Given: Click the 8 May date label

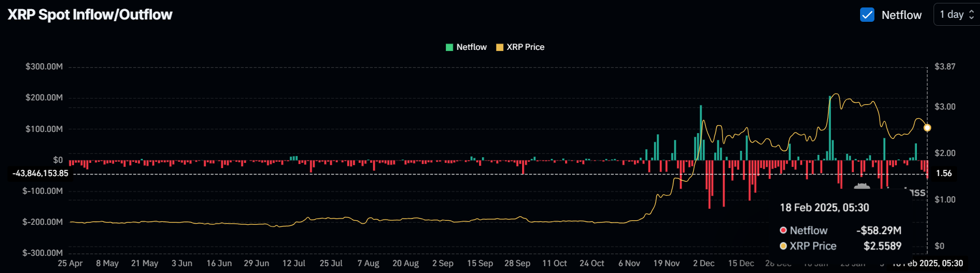Looking at the screenshot, I should [x=107, y=263].
